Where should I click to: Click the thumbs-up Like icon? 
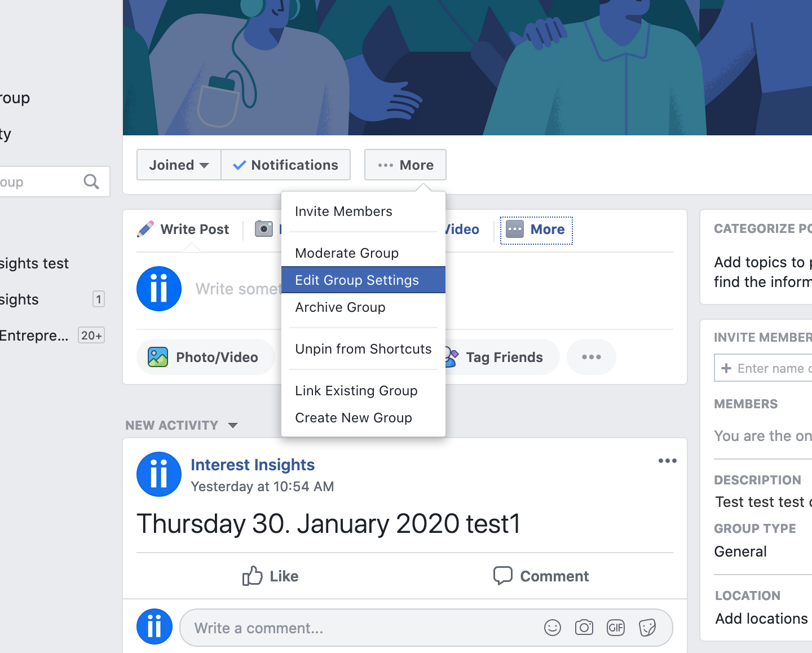click(x=252, y=576)
